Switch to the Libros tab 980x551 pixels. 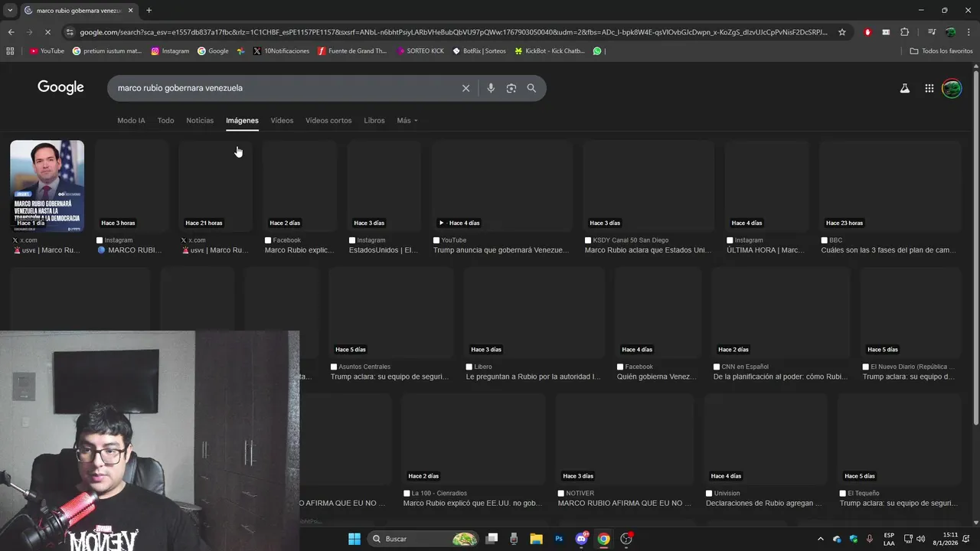click(x=374, y=120)
